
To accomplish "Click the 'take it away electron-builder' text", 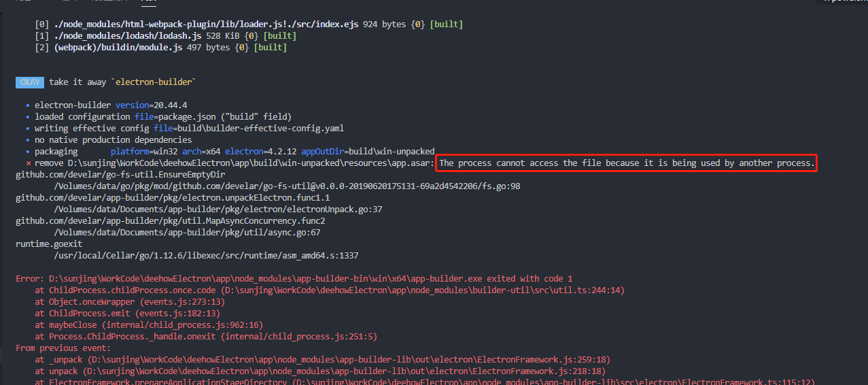I will (122, 82).
